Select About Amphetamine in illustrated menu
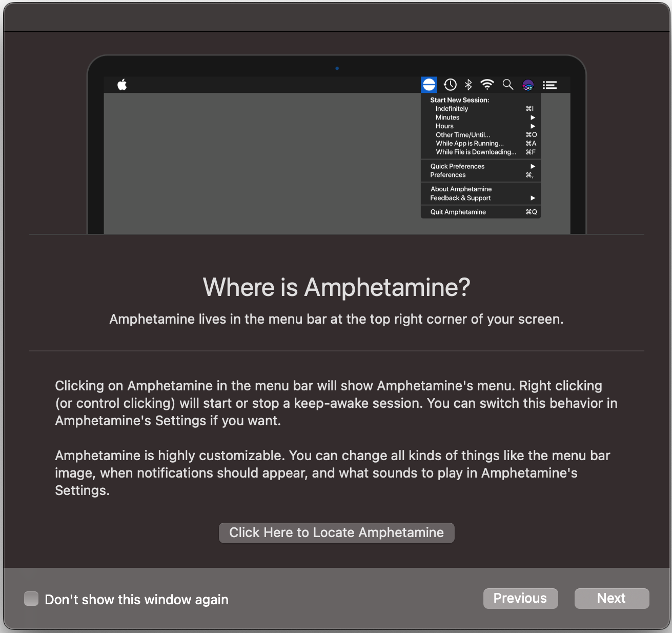 tap(481, 189)
